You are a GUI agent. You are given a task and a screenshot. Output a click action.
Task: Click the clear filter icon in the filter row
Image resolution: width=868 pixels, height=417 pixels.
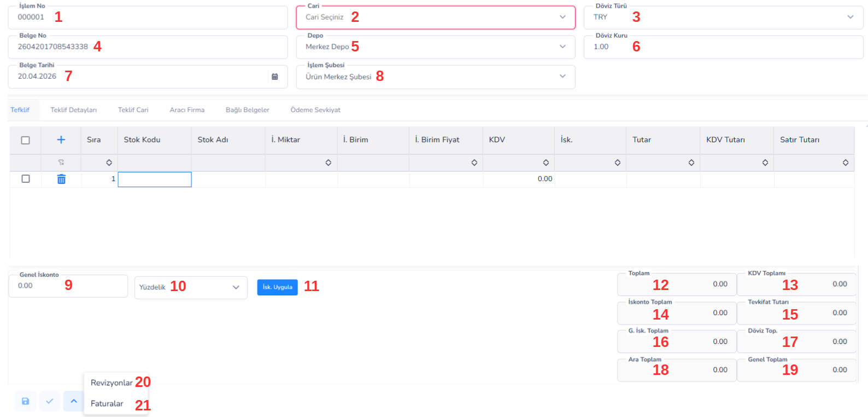[61, 163]
